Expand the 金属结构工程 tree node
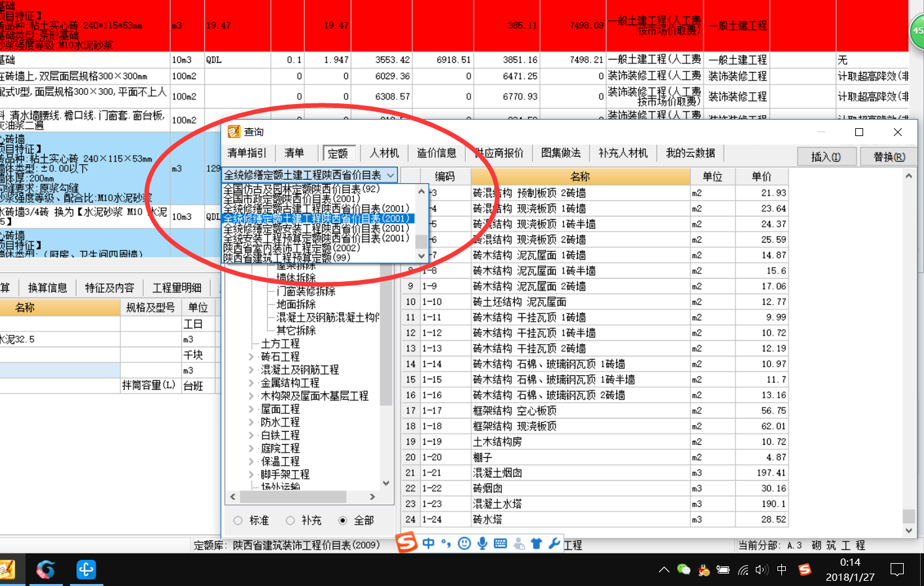 point(251,383)
